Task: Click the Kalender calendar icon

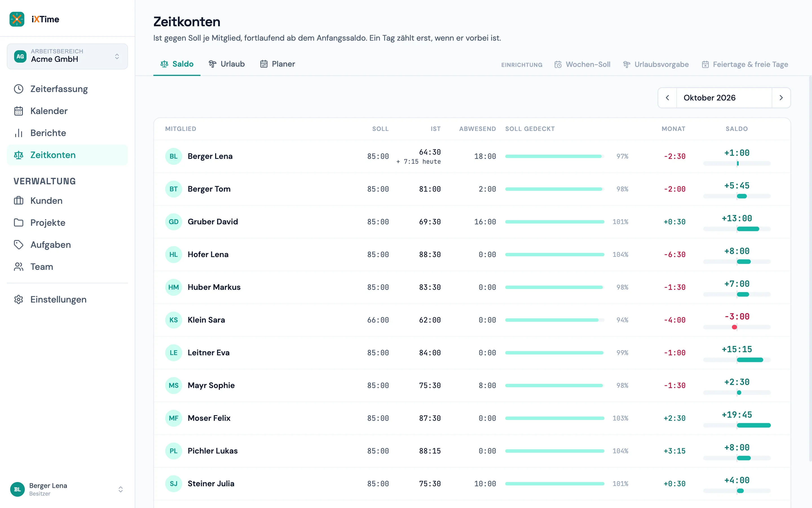Action: (18, 111)
